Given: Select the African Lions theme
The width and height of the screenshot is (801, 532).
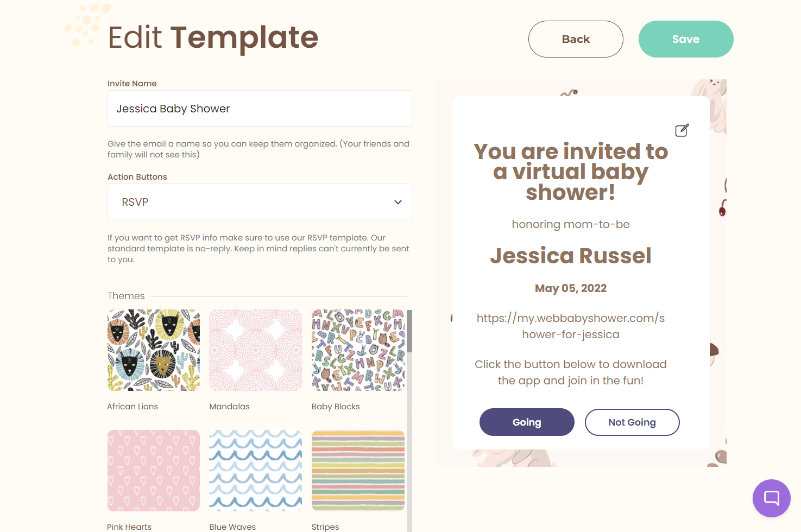Looking at the screenshot, I should (x=153, y=350).
